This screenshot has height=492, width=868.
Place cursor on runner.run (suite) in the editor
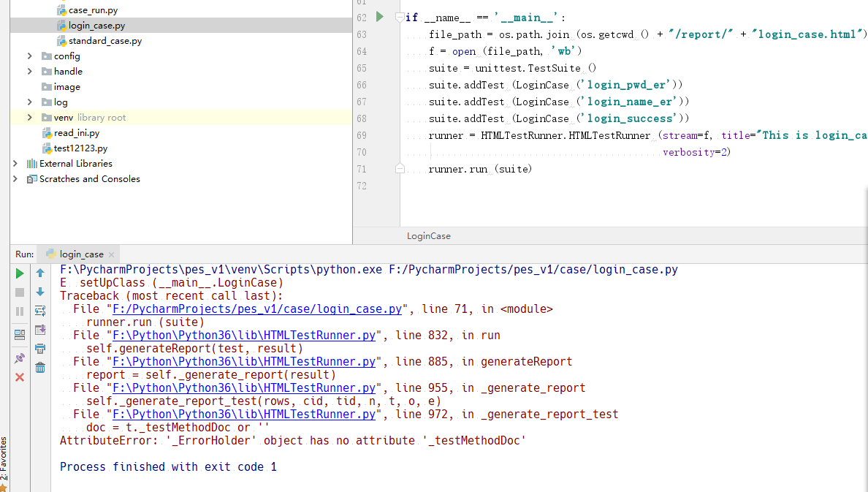[480, 169]
